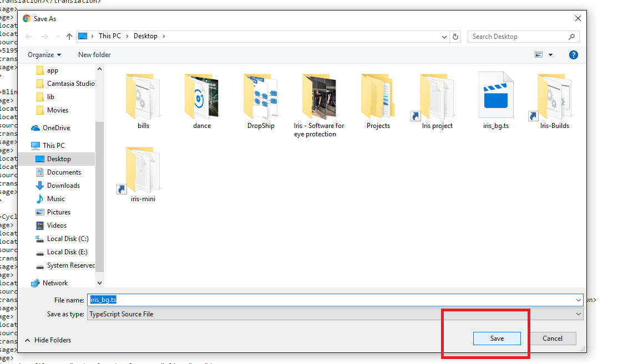Click This PC in address path
The image size is (618, 364).
110,36
